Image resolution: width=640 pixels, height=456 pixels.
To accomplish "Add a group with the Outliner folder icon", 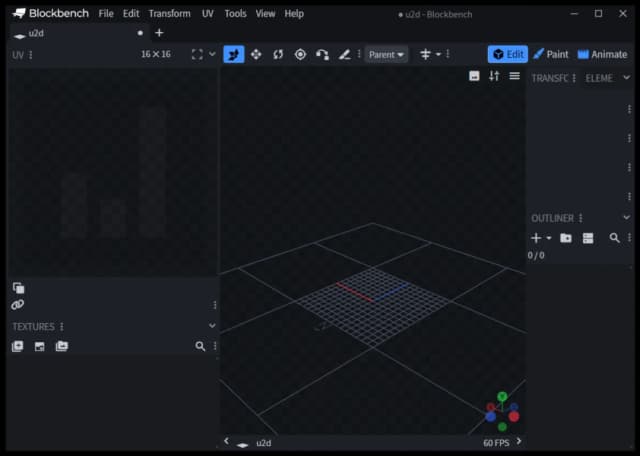I will click(566, 238).
